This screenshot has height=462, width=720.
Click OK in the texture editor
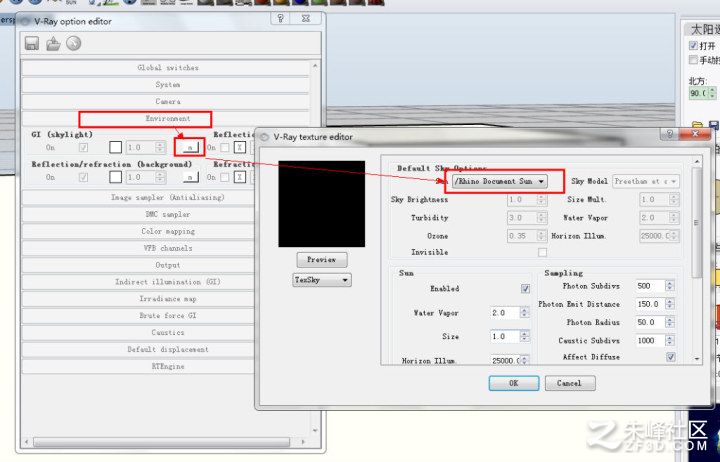click(x=514, y=383)
